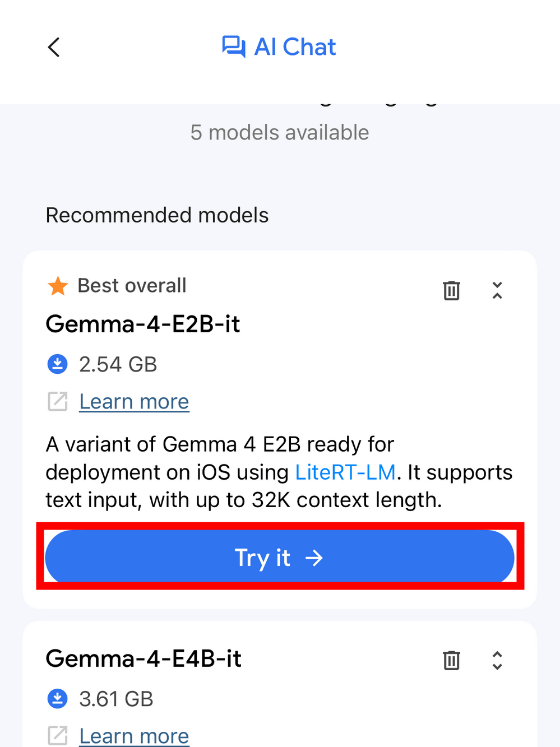
Task: Open Learn more link for Gemma-4-E4B-it
Action: [x=134, y=736]
